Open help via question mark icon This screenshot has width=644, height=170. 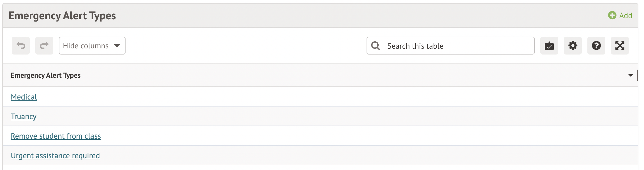coord(596,46)
